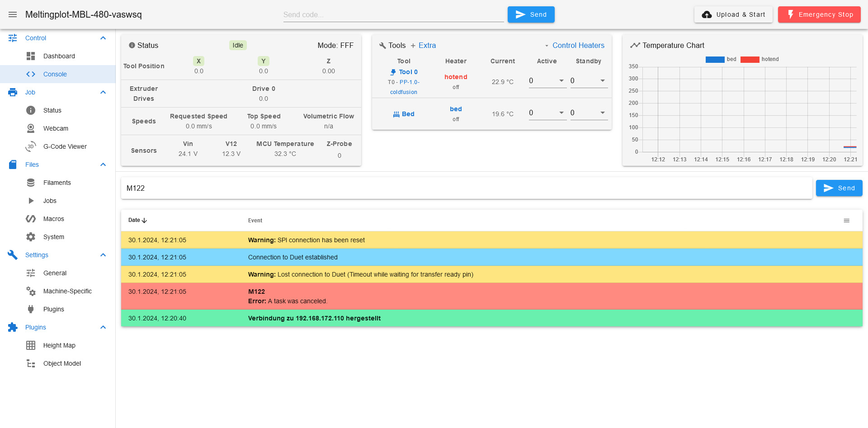Toggle the bed heater state
Image resolution: width=868 pixels, height=428 pixels.
coord(456,109)
